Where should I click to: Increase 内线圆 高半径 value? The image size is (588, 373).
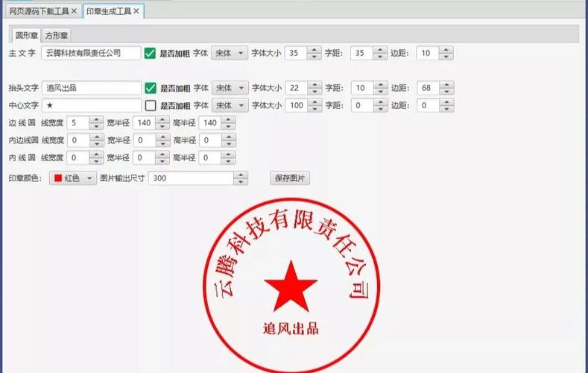pos(228,154)
